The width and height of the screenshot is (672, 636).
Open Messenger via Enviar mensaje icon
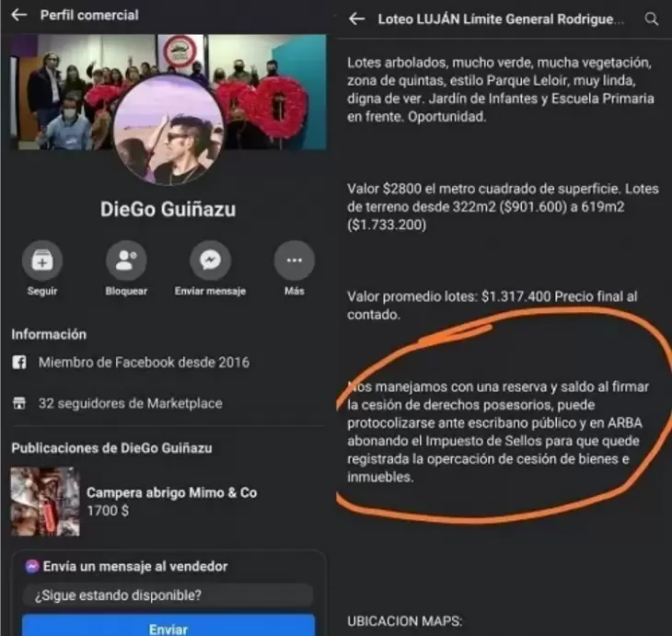pos(211,260)
